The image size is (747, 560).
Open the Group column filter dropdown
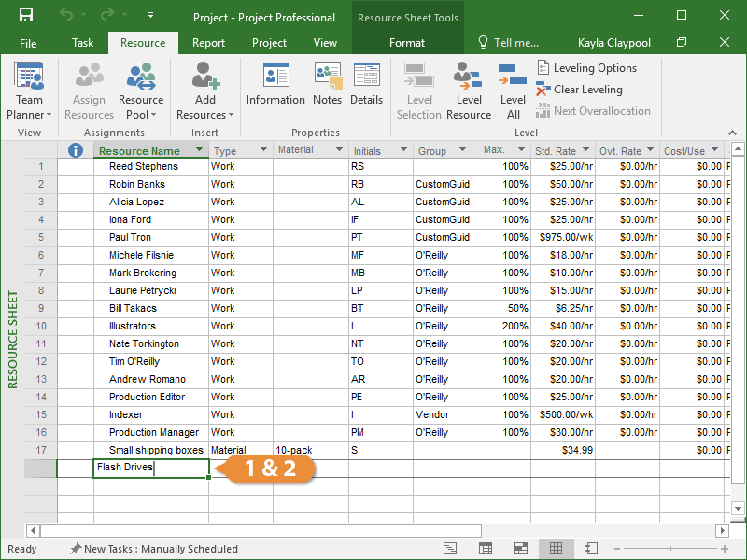[460, 150]
